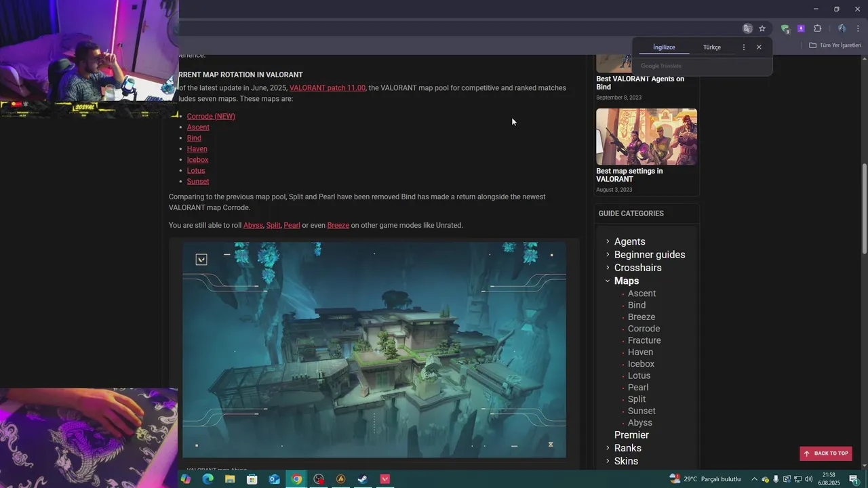Viewport: 868px width, 488px height.
Task: Open Copilot from the taskbar
Action: pos(186,479)
